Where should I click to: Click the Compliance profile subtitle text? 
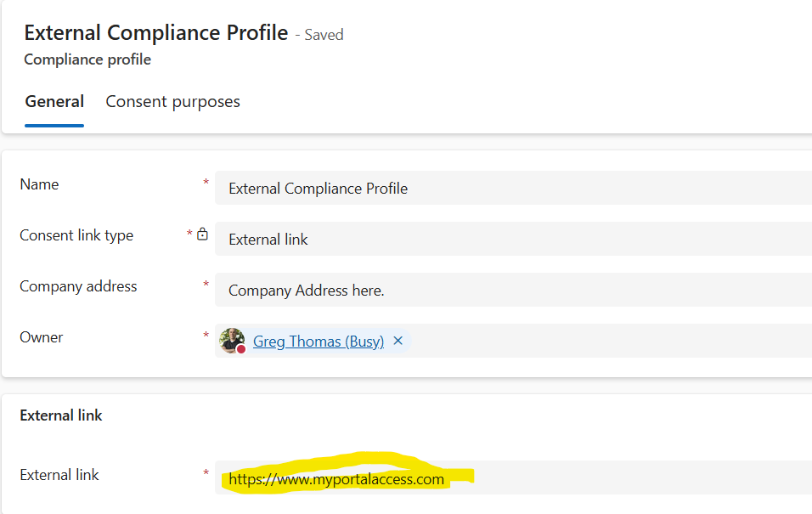[87, 59]
